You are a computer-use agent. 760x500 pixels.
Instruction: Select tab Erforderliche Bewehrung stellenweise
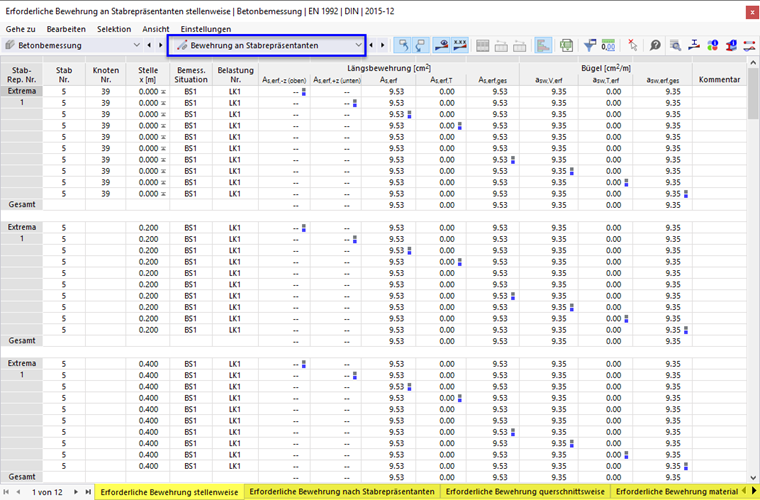pyautogui.click(x=169, y=492)
